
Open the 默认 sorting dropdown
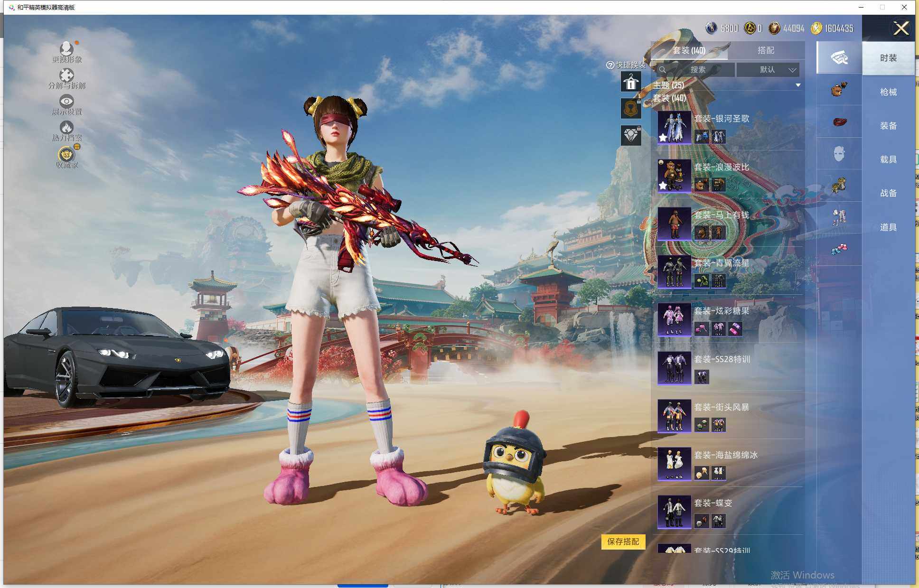(768, 69)
